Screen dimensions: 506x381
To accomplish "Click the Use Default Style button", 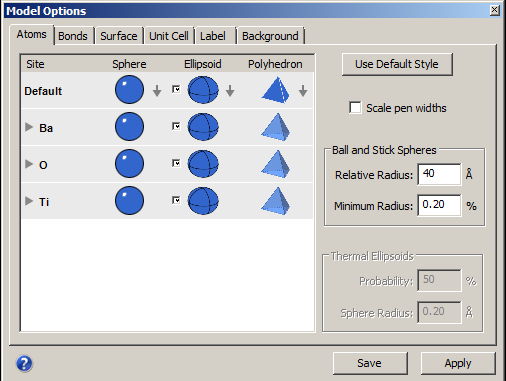I will [x=397, y=64].
